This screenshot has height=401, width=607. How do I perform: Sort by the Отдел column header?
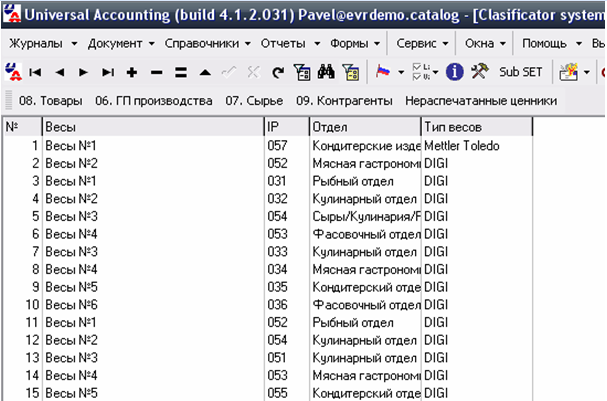[365, 127]
